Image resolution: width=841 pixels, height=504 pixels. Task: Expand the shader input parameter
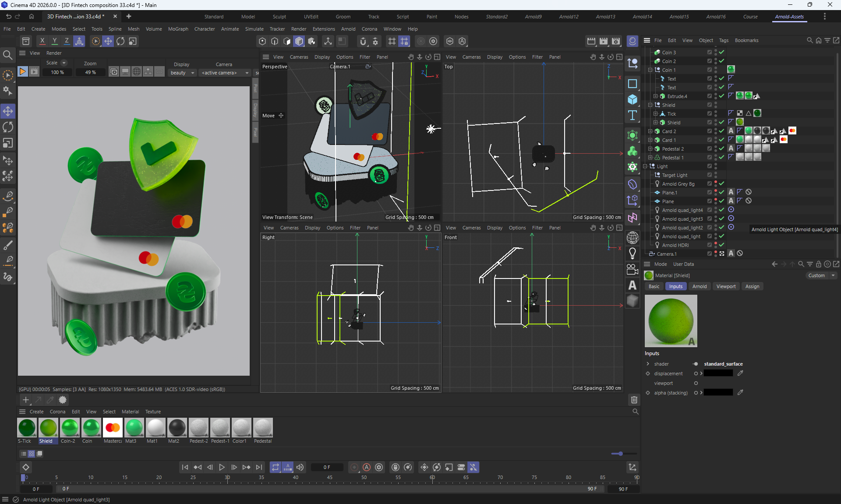[x=648, y=364]
